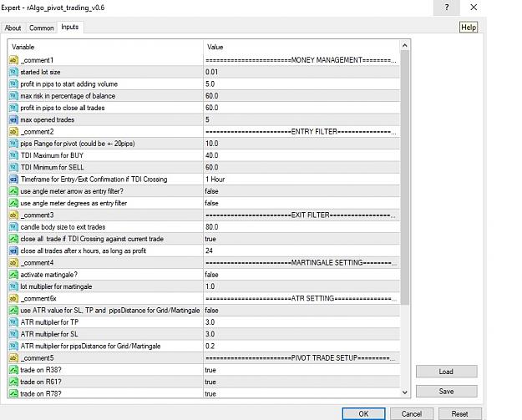Toggle 'true' value for trade on R78?
522x420 pixels.
click(302, 394)
